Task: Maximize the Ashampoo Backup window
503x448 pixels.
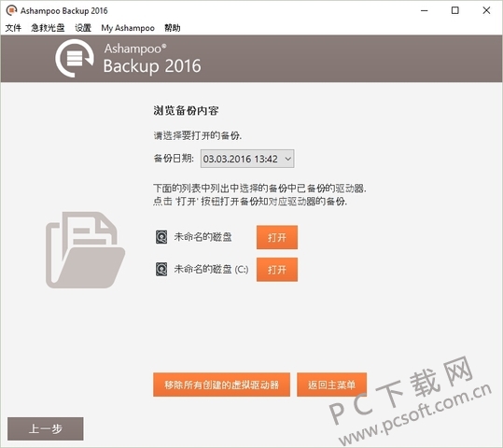Action: [454, 10]
